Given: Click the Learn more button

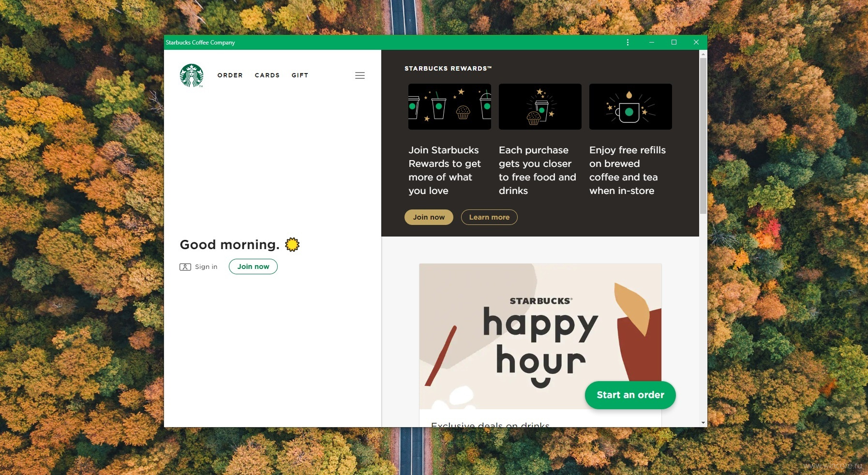Looking at the screenshot, I should [x=489, y=217].
